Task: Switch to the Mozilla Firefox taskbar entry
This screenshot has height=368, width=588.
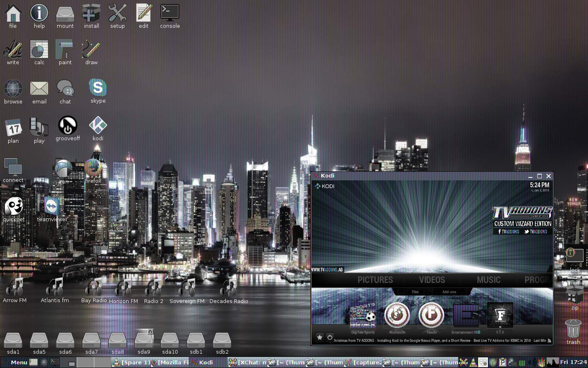Action: coord(170,362)
